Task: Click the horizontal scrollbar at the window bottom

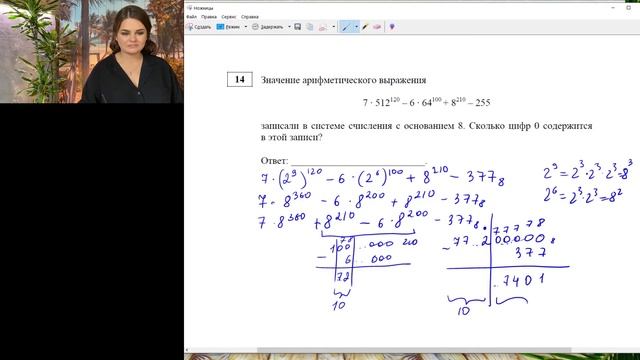Action: point(414,350)
